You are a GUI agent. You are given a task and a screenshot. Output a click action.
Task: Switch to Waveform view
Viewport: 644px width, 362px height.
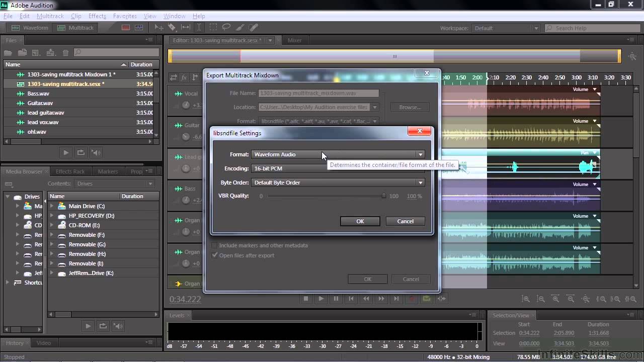(x=30, y=28)
